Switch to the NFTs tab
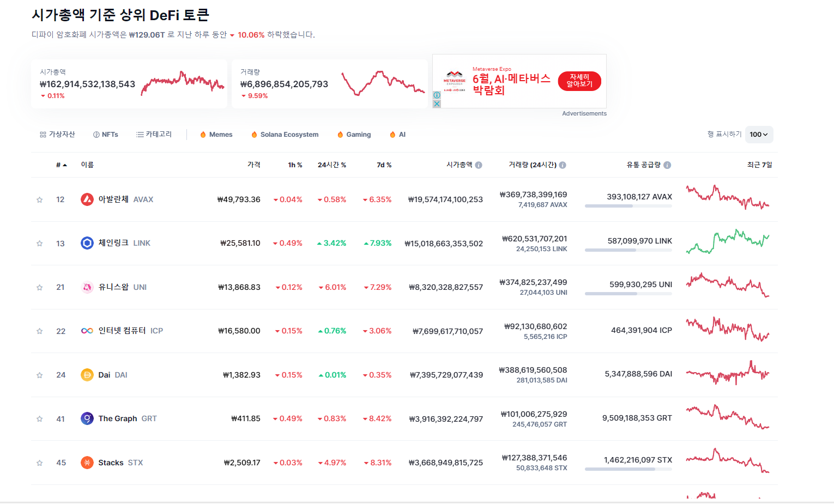The image size is (834, 504). (x=106, y=135)
